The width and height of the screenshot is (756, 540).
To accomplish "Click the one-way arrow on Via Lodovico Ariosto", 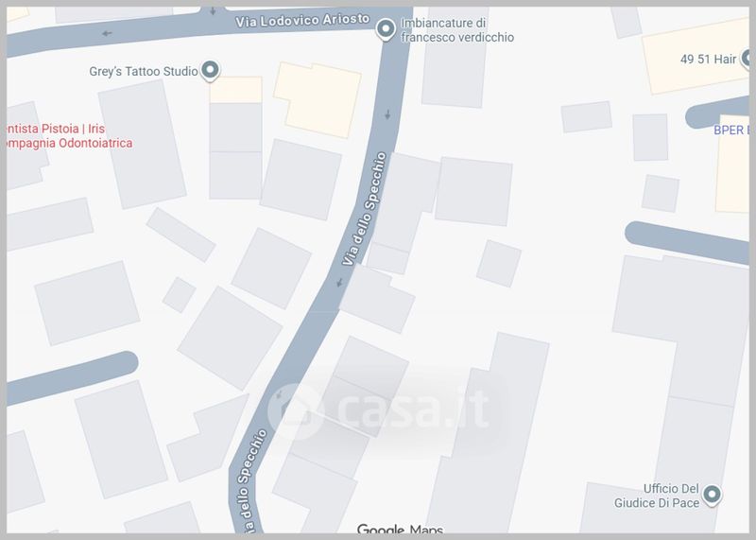I will pos(107,33).
